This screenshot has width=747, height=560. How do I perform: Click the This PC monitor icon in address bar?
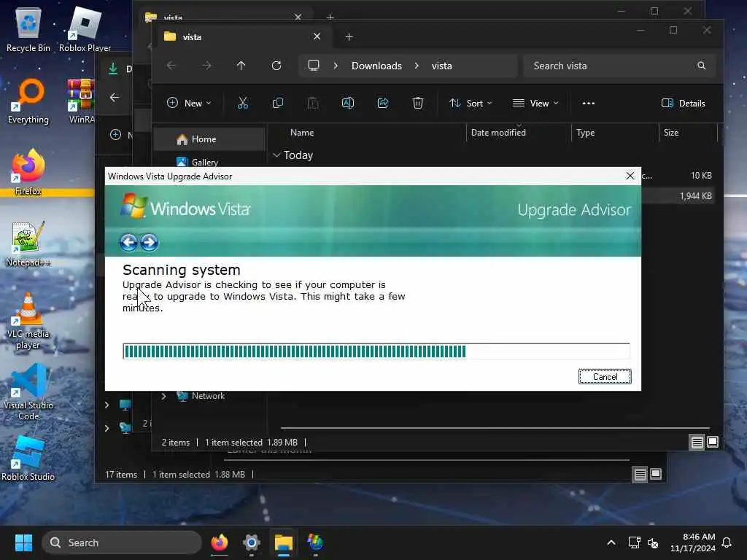point(314,66)
